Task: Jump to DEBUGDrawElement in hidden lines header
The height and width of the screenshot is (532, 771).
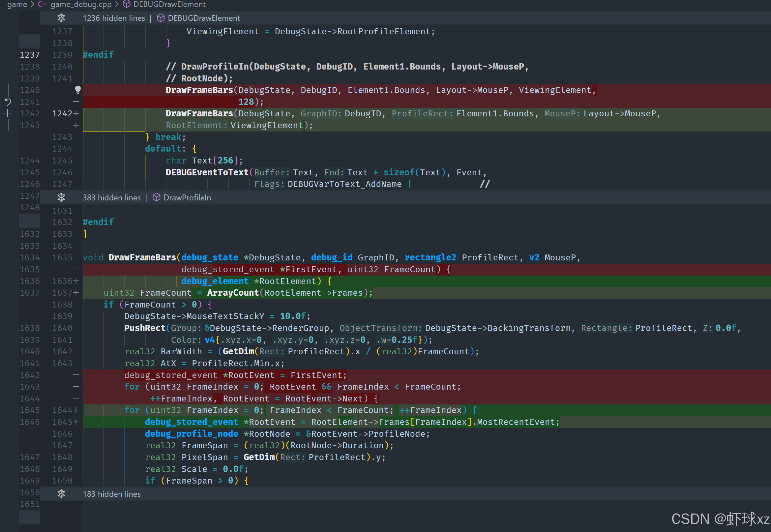Action: point(204,18)
